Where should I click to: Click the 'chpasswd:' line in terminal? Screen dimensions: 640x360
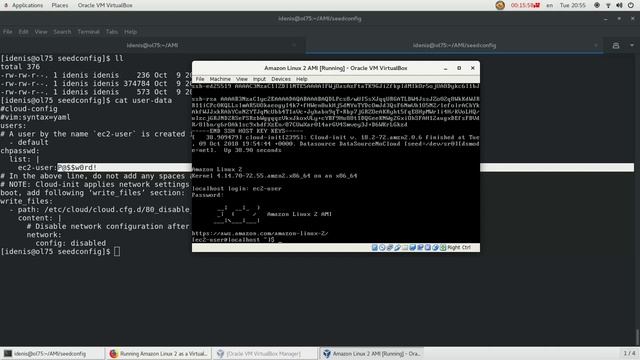point(20,151)
